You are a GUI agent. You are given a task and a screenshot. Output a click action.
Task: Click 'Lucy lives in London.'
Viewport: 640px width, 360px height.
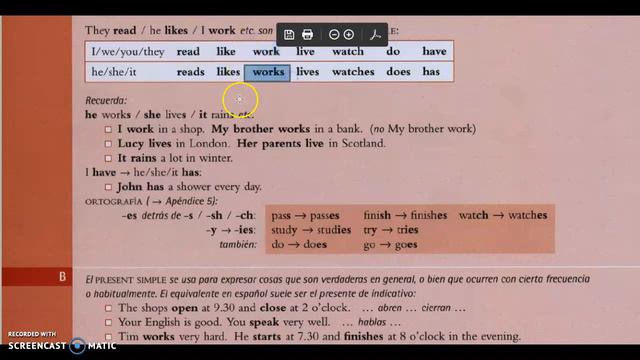point(173,144)
